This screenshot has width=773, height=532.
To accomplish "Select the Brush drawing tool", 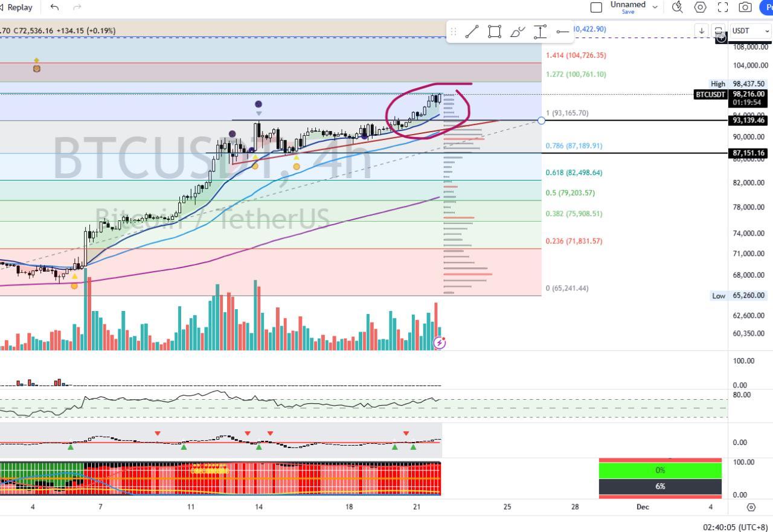I will click(x=517, y=32).
